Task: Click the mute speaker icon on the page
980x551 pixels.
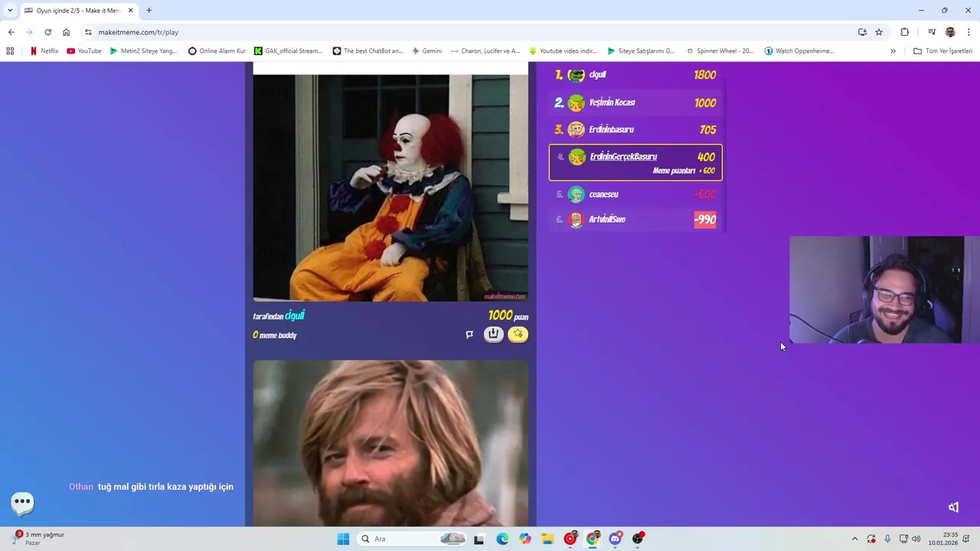Action: pos(953,507)
